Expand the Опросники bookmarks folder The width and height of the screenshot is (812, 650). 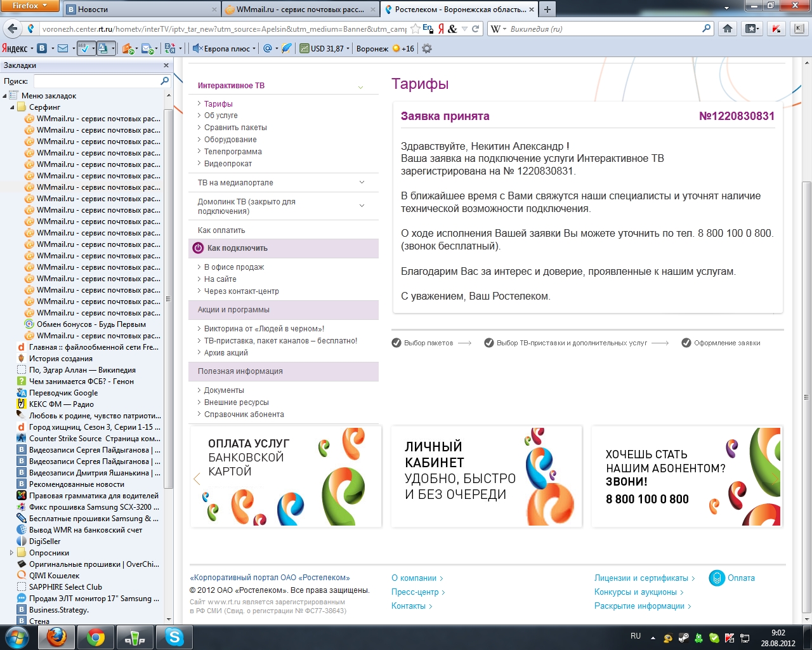point(12,553)
